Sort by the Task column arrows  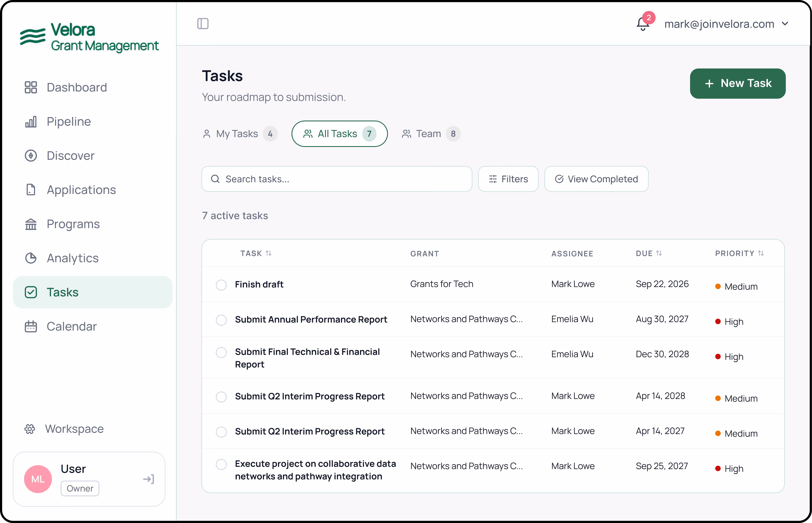click(269, 253)
